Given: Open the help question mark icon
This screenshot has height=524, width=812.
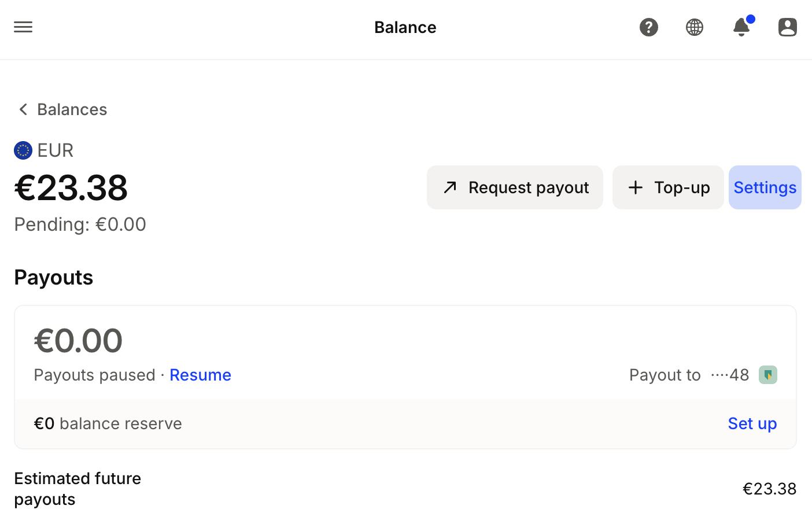Looking at the screenshot, I should (649, 27).
